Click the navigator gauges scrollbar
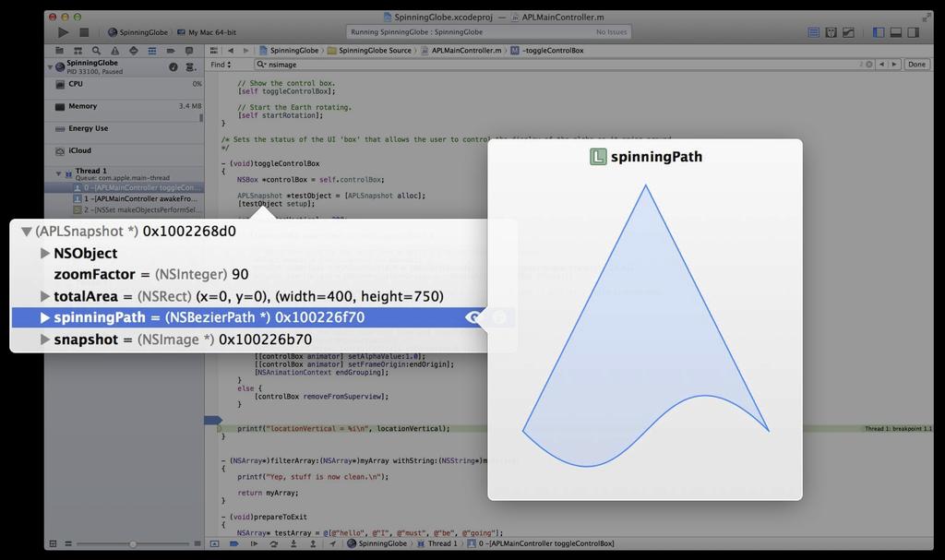The width and height of the screenshot is (945, 560). click(x=201, y=118)
